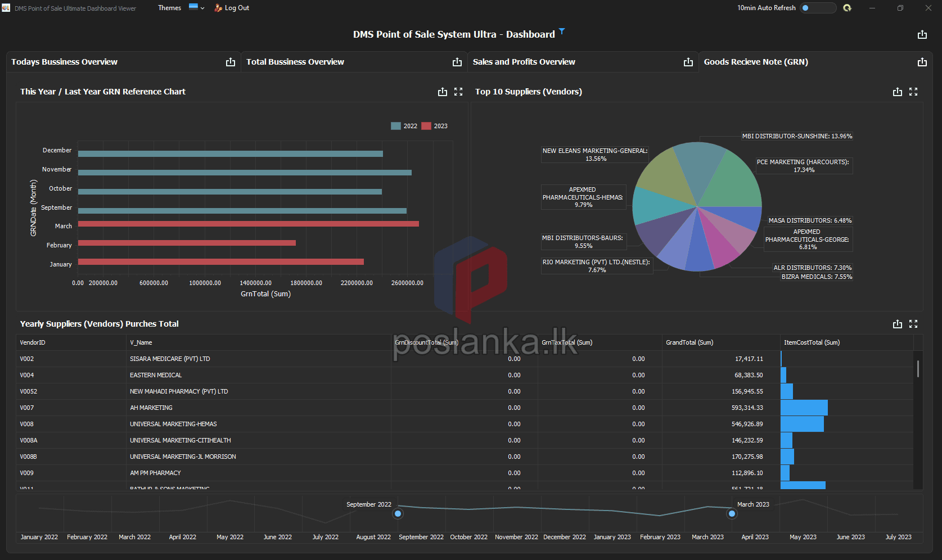Select the NEW MAHADI PHARMACY (PVT) LTD row

click(x=465, y=391)
